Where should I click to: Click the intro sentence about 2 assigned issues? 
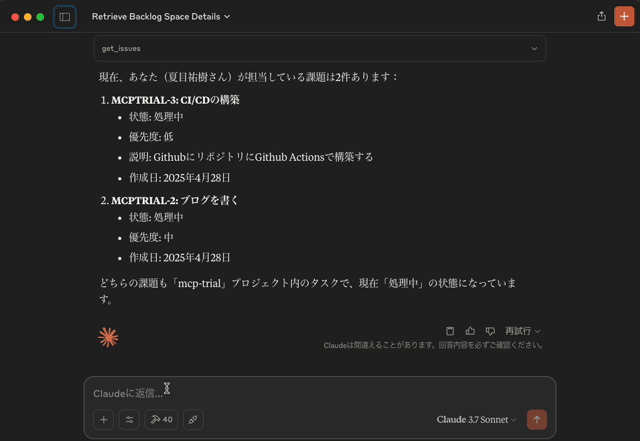[x=248, y=77]
